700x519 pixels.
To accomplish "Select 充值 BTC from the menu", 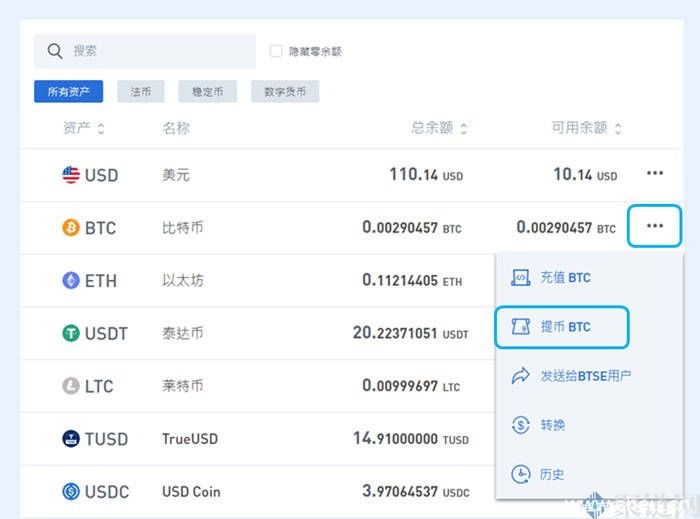I will 564,277.
